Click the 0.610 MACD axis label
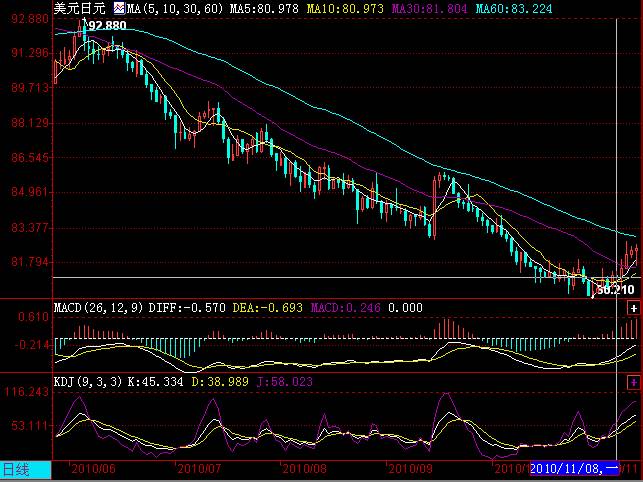The image size is (643, 482). click(33, 317)
